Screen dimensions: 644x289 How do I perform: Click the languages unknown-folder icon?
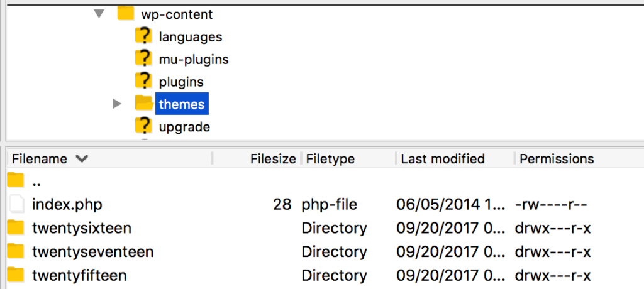tap(144, 36)
